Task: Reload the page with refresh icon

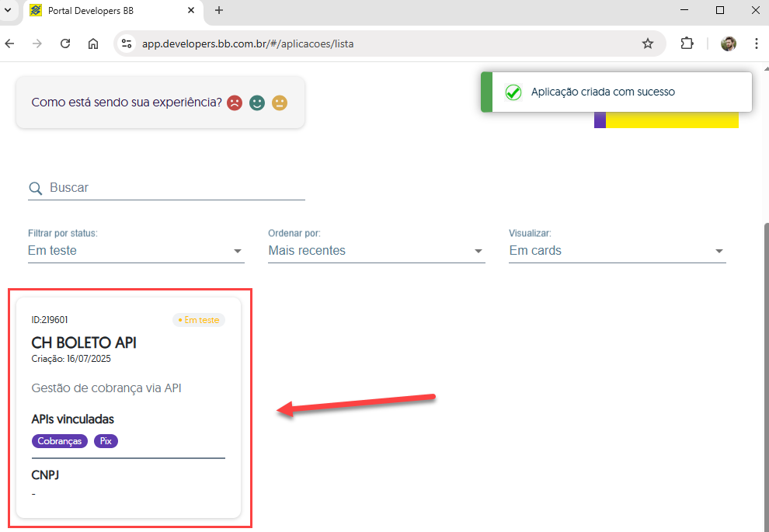Action: (65, 43)
